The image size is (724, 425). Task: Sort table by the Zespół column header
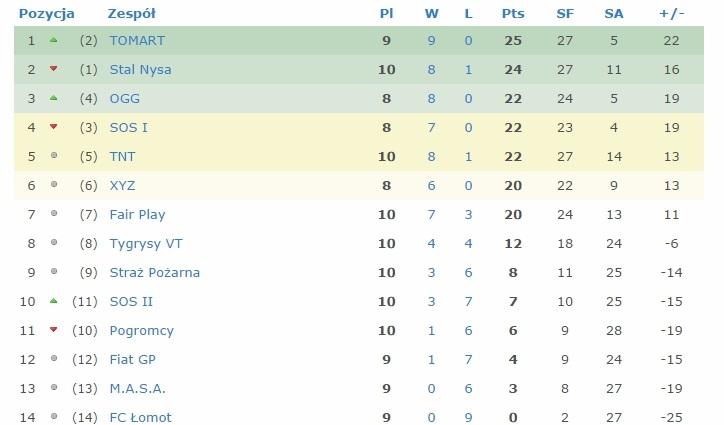132,13
